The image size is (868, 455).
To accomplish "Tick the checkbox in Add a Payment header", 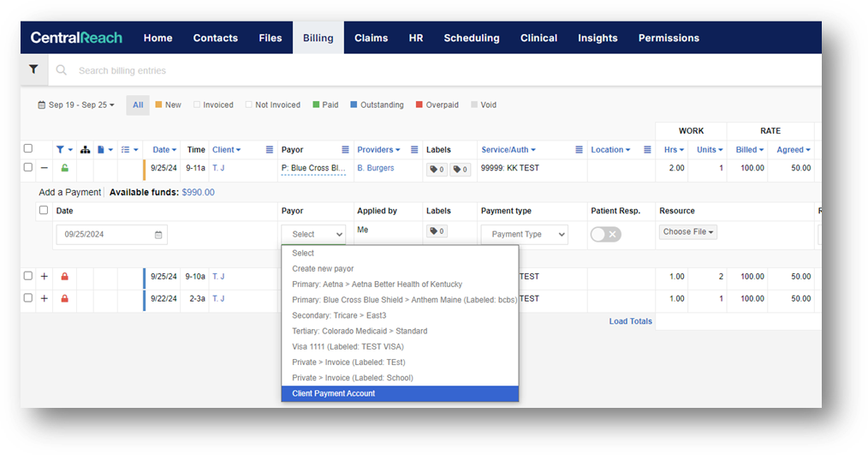I will (x=44, y=210).
